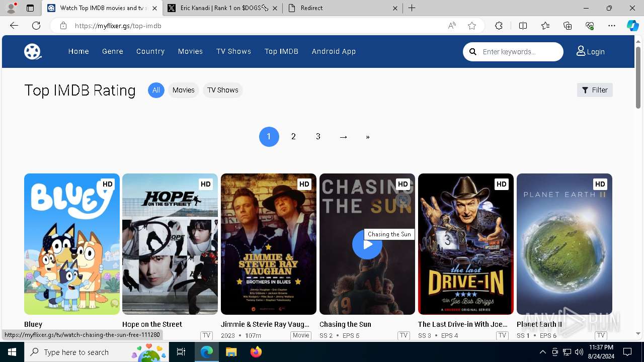Go to page 3
The width and height of the screenshot is (644, 362).
click(318, 137)
